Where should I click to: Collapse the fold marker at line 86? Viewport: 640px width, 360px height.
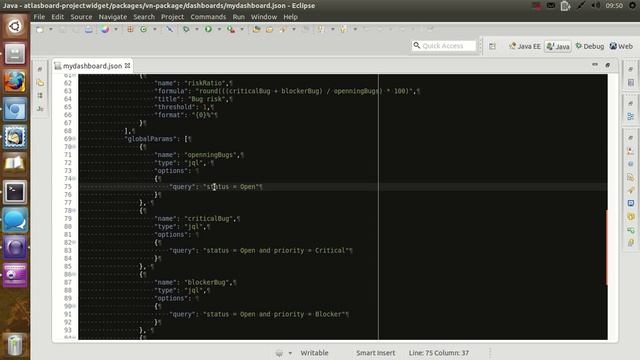pos(74,274)
